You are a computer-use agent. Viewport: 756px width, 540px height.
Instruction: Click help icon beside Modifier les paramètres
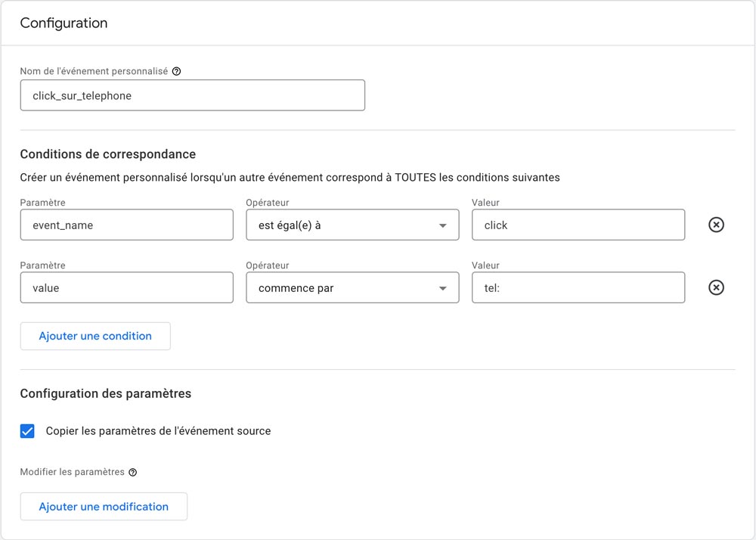(x=132, y=472)
